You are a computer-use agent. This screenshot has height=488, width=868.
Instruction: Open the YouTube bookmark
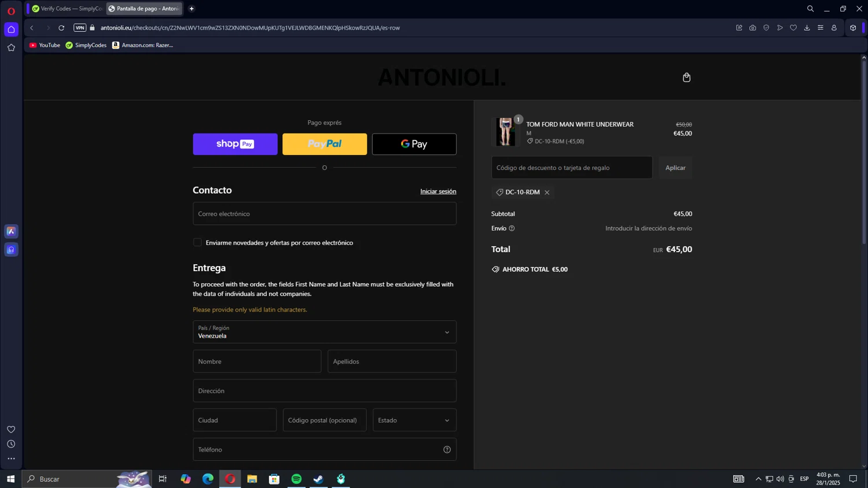[45, 45]
